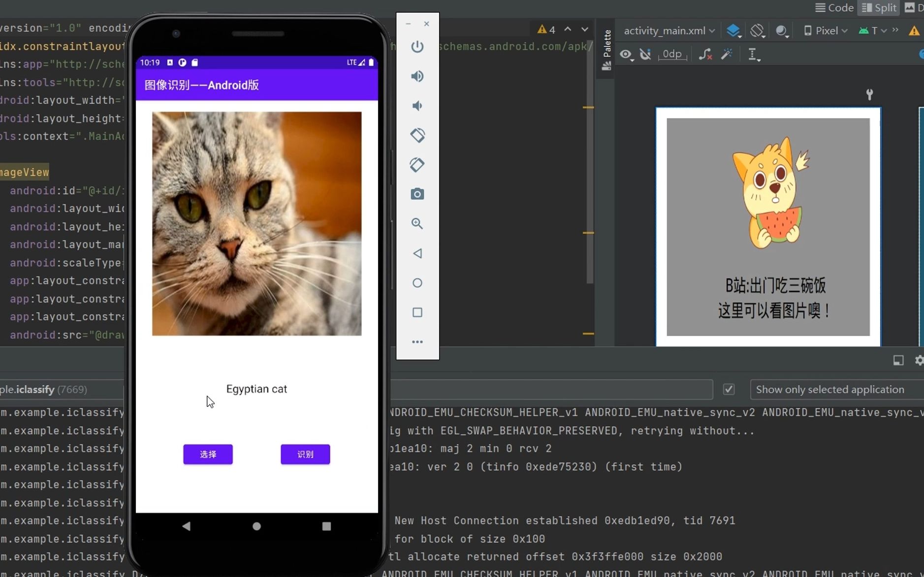Image resolution: width=924 pixels, height=577 pixels.
Task: Tap the cat photo in the app
Action: (256, 224)
